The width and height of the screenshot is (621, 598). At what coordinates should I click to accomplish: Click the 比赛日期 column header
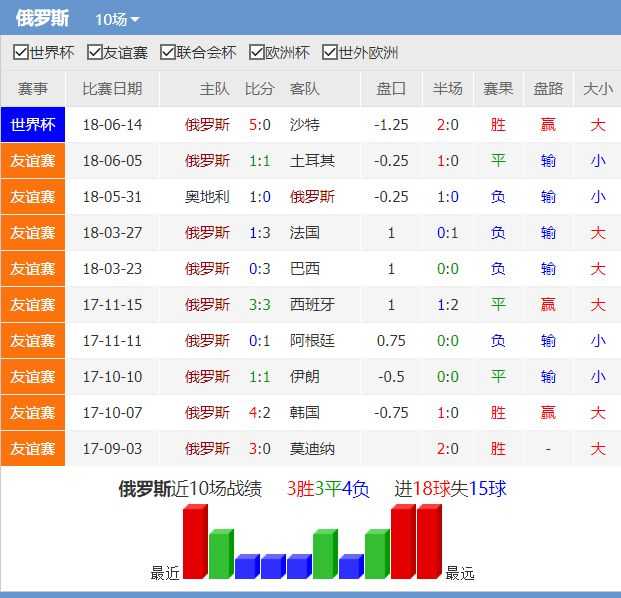(x=112, y=89)
